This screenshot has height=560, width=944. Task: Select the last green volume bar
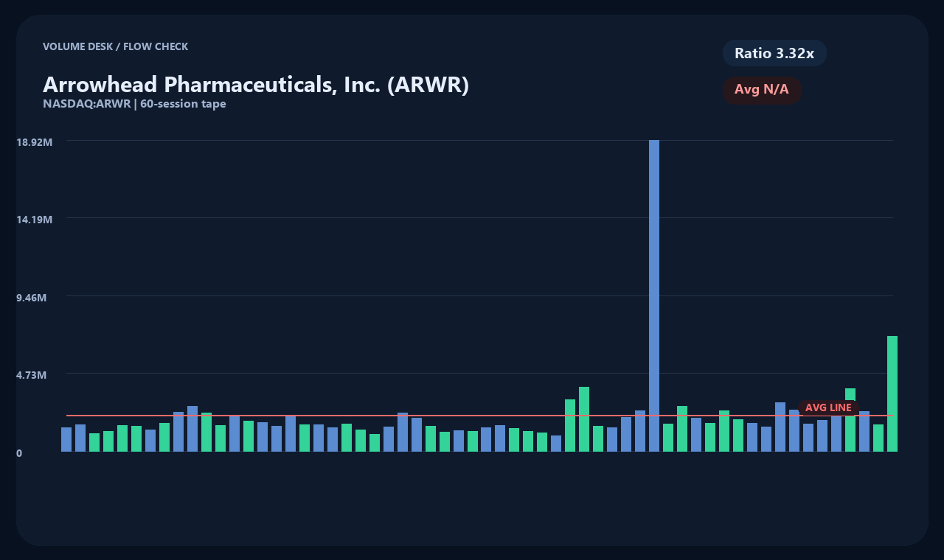point(892,393)
